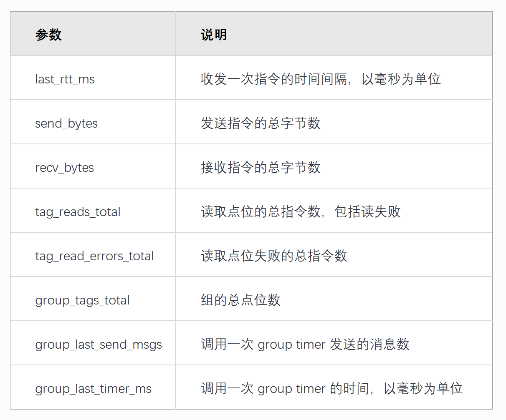Click the words group timer in group_last_send_msgs row
The image size is (506, 420).
click(x=291, y=345)
